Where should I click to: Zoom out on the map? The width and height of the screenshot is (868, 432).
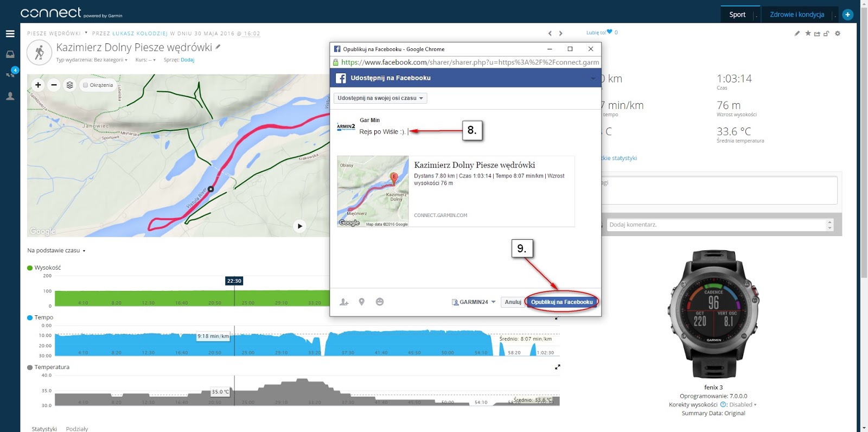coord(54,85)
